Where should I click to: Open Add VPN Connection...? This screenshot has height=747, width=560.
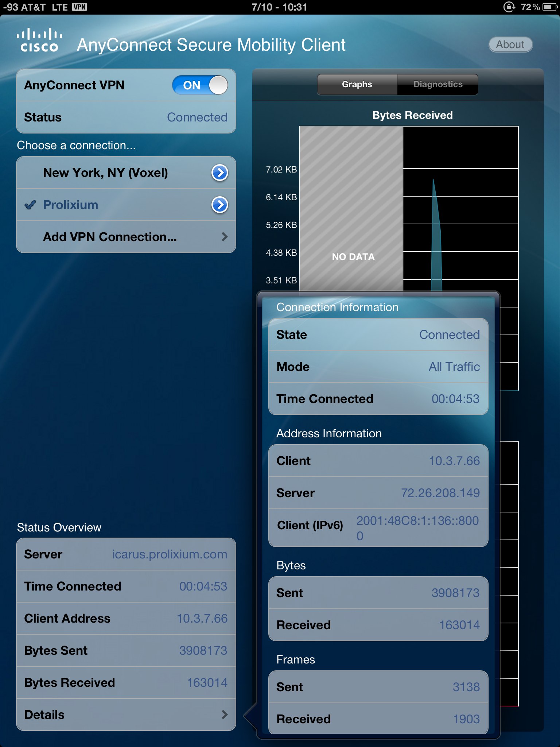pos(126,237)
